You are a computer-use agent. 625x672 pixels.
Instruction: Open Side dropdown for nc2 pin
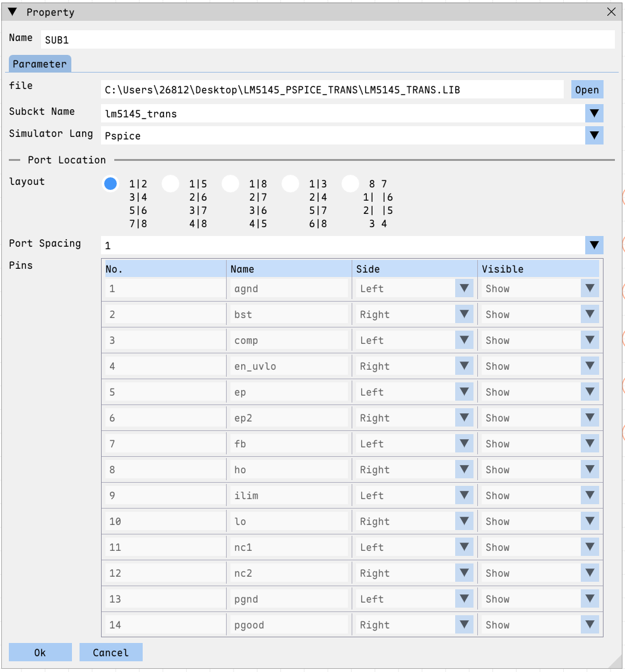point(464,573)
